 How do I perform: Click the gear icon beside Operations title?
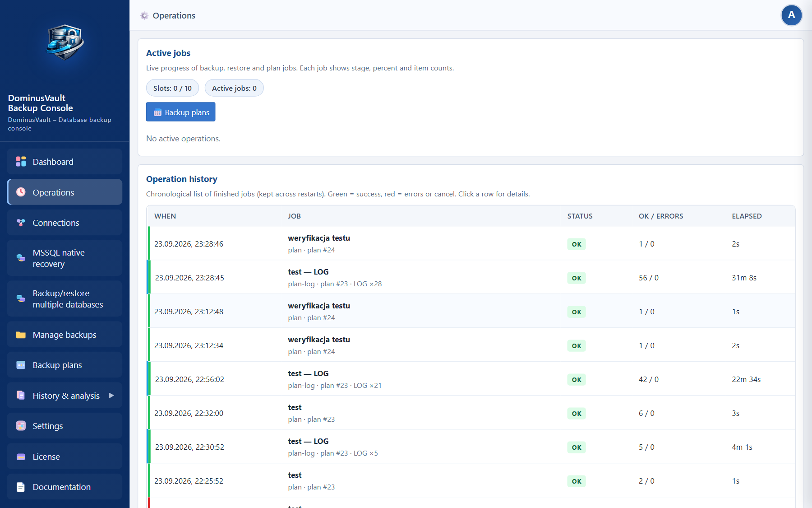pos(144,16)
